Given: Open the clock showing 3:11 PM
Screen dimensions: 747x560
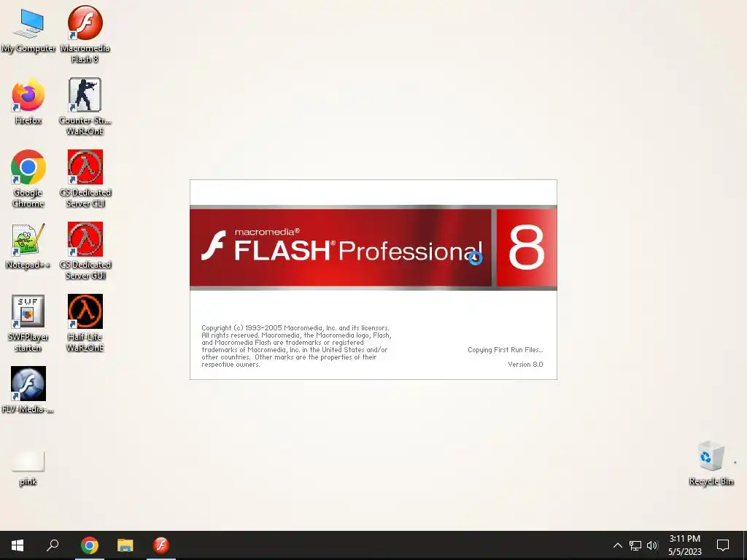Looking at the screenshot, I should coord(684,545).
